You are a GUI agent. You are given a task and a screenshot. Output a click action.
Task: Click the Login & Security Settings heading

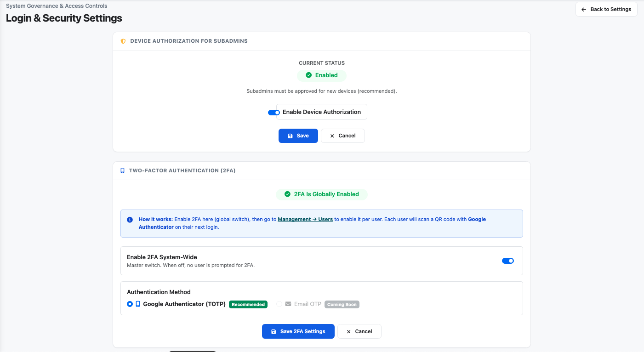(x=64, y=18)
